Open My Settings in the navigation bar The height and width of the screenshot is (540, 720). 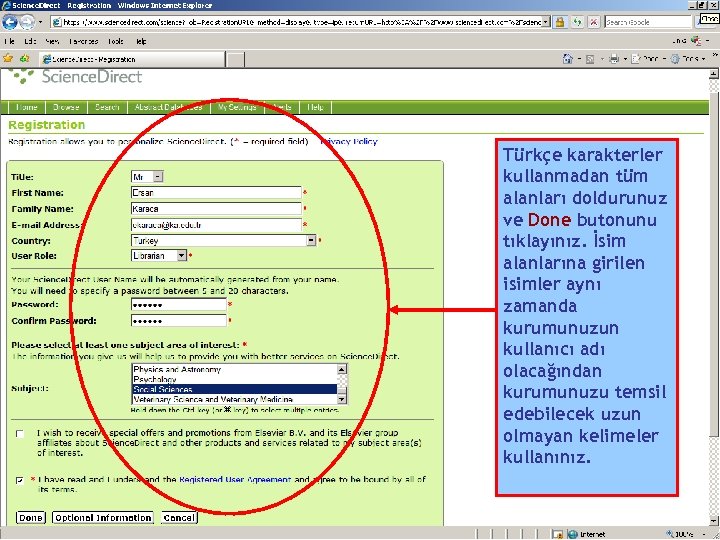click(237, 107)
